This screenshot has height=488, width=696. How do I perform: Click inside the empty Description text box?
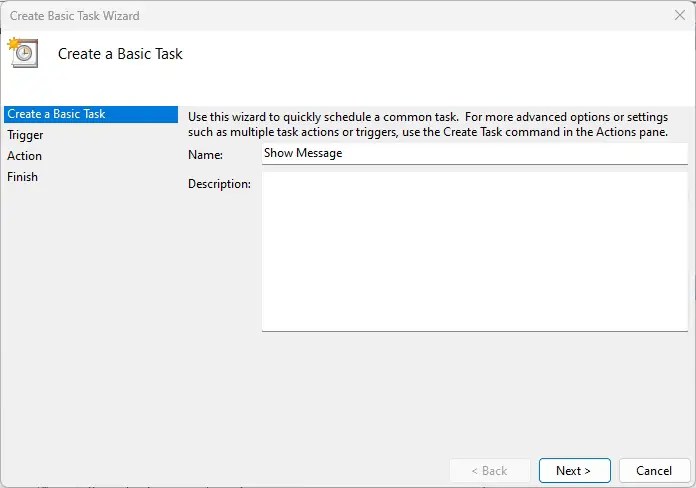coord(474,251)
